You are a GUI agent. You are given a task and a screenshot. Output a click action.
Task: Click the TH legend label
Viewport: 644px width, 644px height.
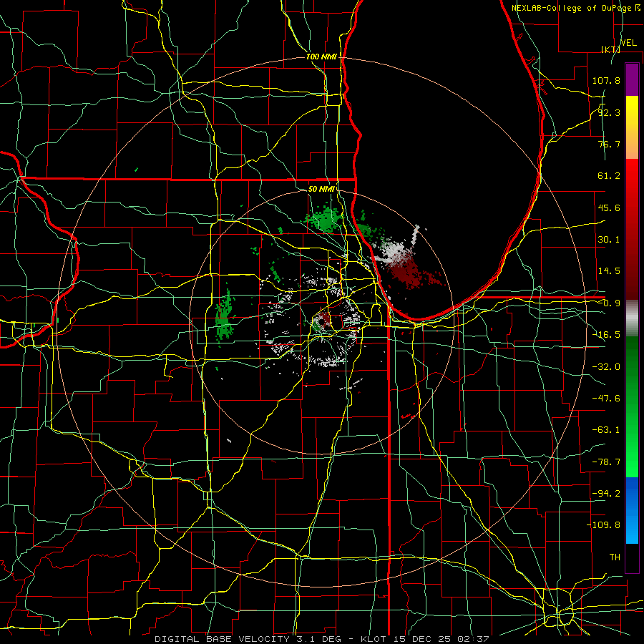(615, 557)
